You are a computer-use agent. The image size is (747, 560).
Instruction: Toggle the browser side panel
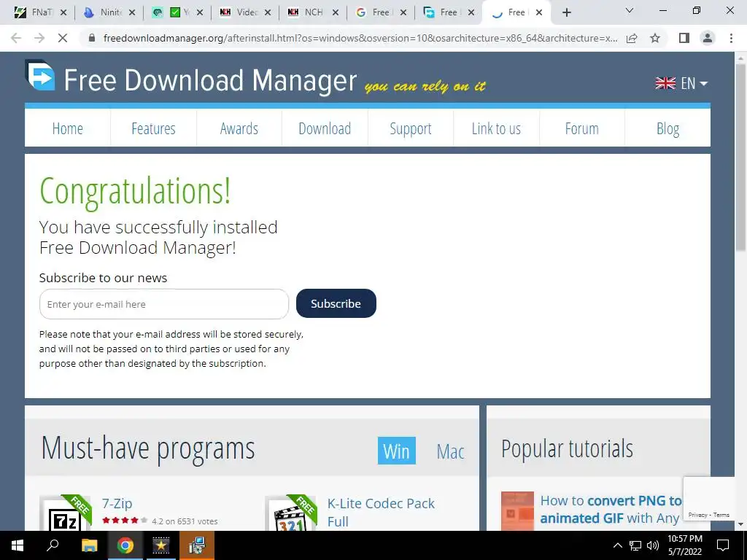tap(684, 38)
